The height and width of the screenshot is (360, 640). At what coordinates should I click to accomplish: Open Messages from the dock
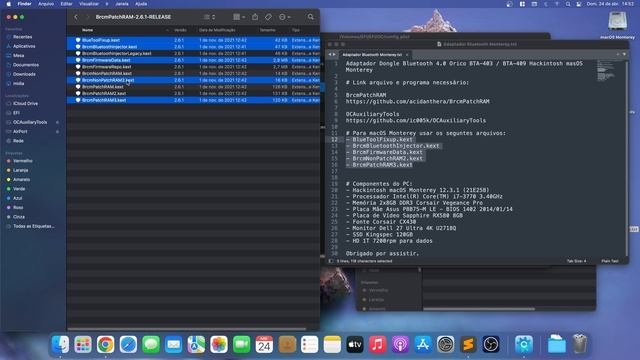[x=151, y=344]
